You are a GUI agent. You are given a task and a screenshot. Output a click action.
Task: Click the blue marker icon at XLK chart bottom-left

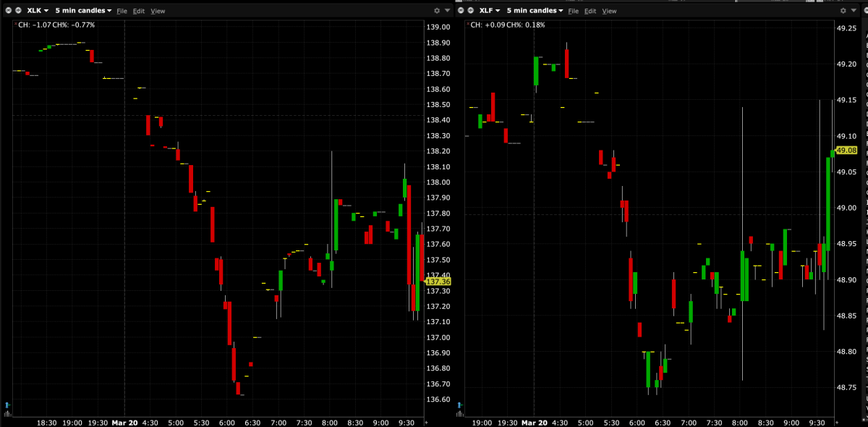click(7, 405)
